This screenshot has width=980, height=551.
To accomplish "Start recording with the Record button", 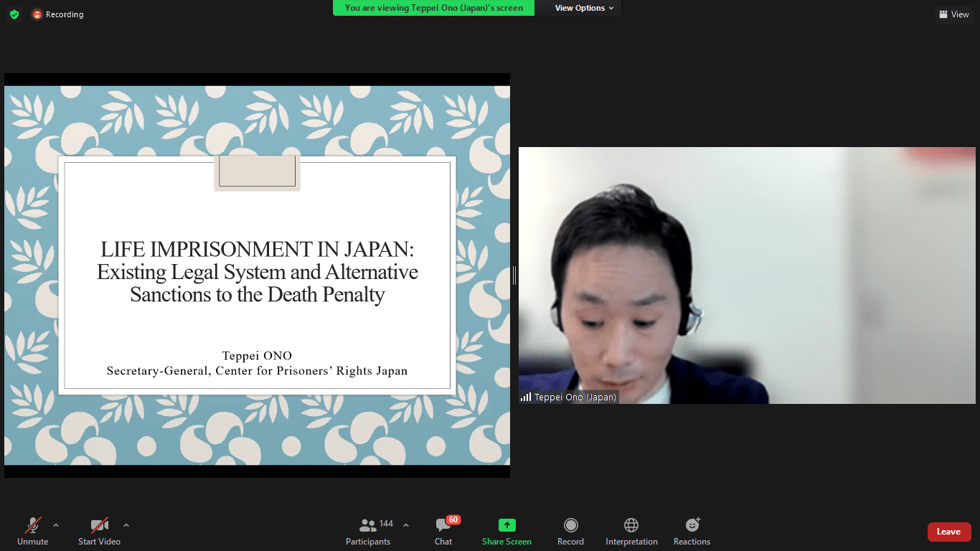I will (x=570, y=532).
